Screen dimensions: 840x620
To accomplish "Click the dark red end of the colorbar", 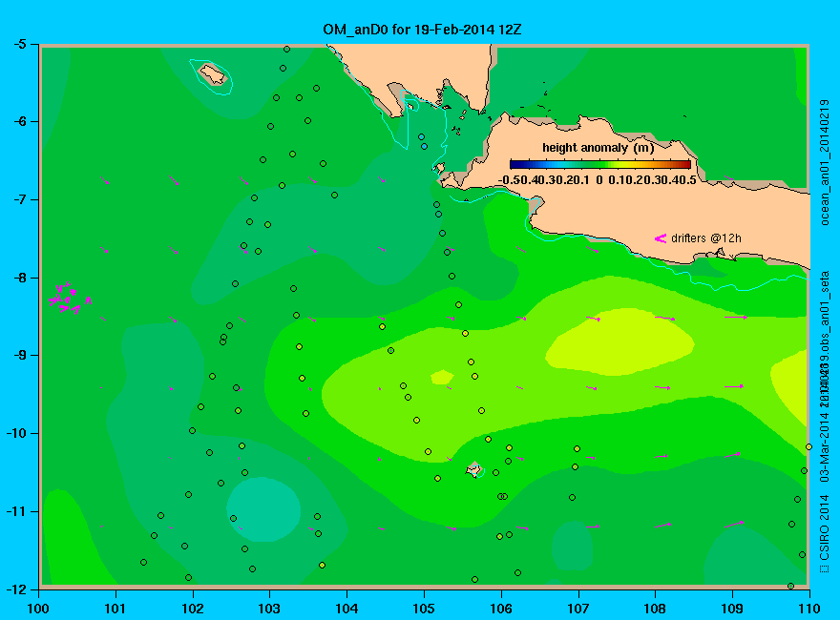I will point(685,164).
